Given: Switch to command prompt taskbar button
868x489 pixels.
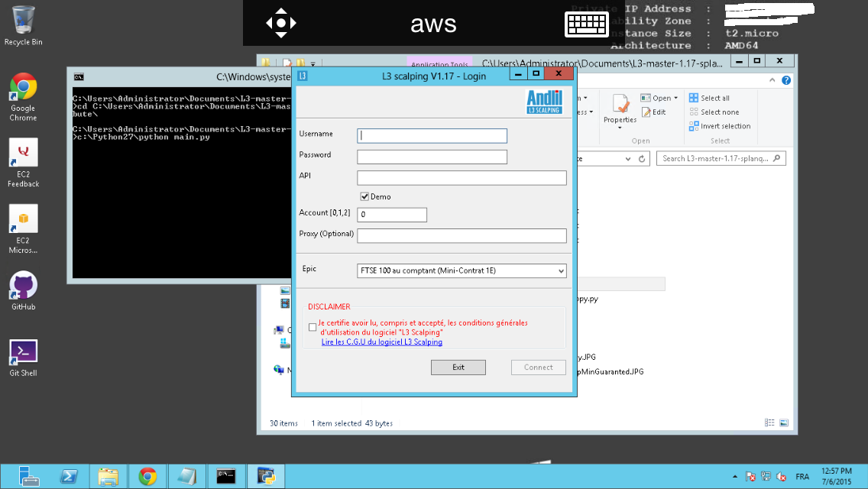Looking at the screenshot, I should [226, 476].
